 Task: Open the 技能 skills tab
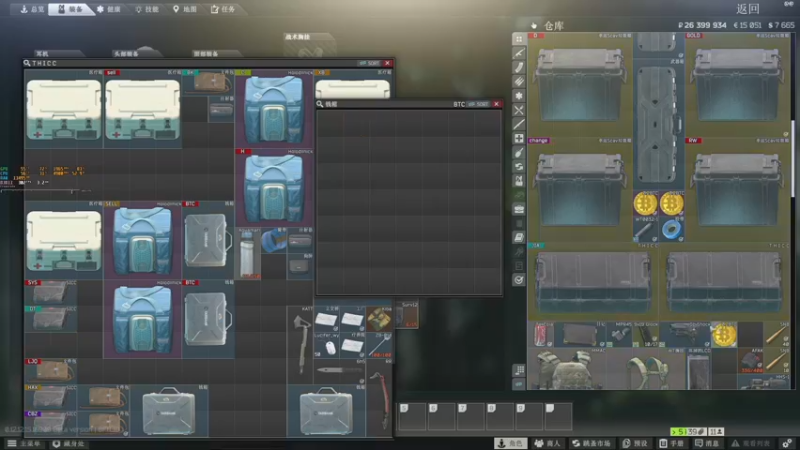(x=146, y=9)
